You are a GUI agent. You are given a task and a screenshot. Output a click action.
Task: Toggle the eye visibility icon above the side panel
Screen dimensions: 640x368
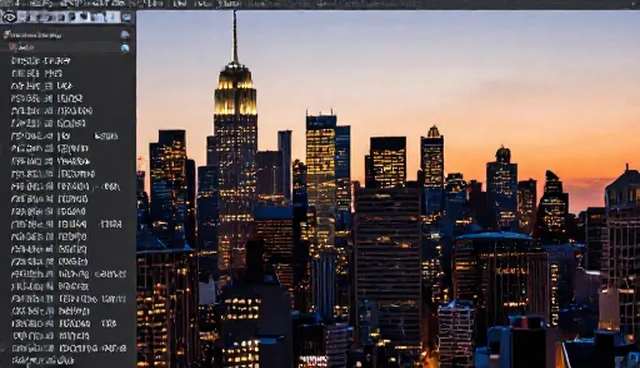(x=9, y=17)
